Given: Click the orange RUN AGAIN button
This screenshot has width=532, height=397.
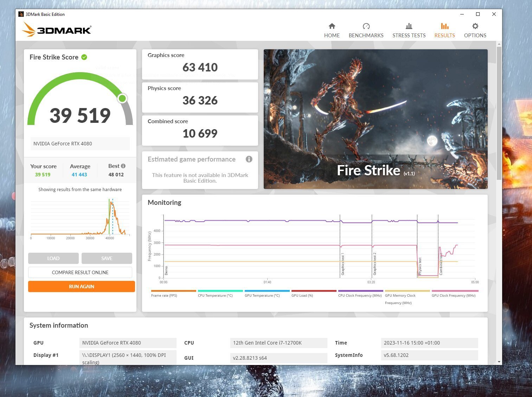Looking at the screenshot, I should pos(82,286).
